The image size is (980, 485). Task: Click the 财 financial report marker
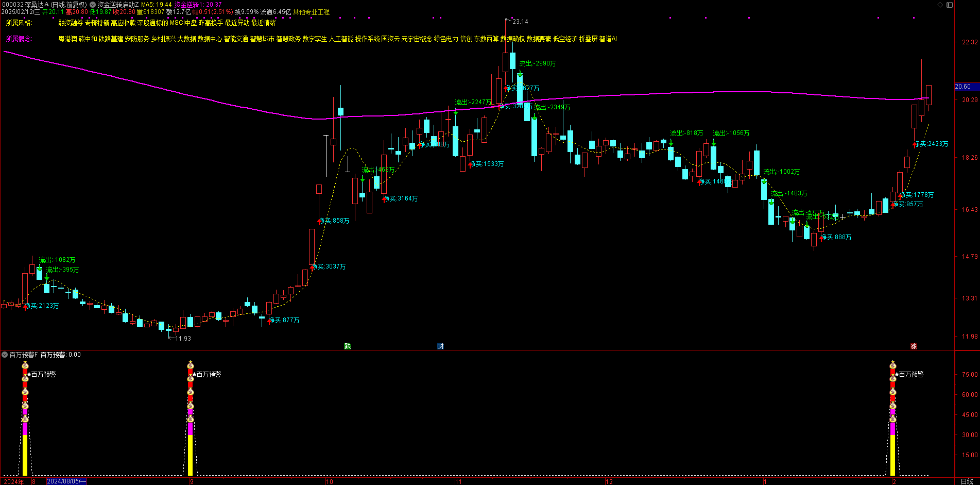coord(440,346)
